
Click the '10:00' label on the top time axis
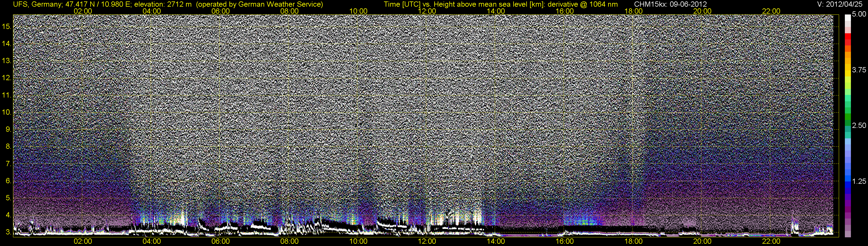point(358,11)
